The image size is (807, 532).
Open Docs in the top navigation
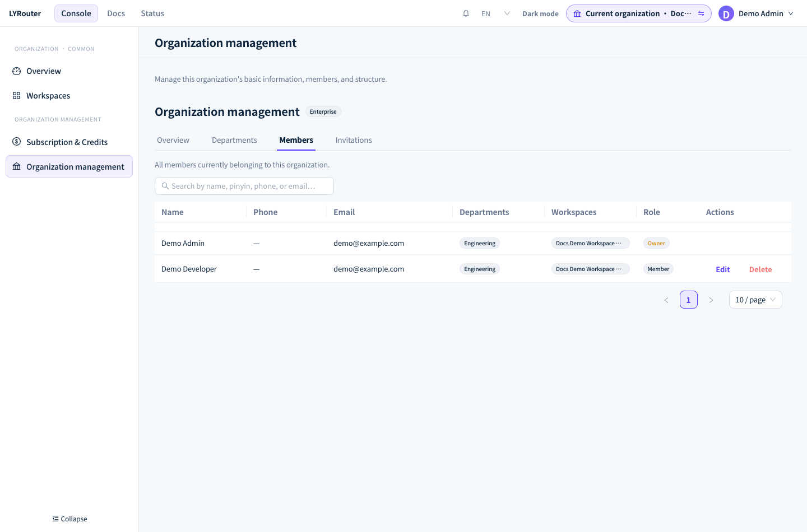[116, 13]
